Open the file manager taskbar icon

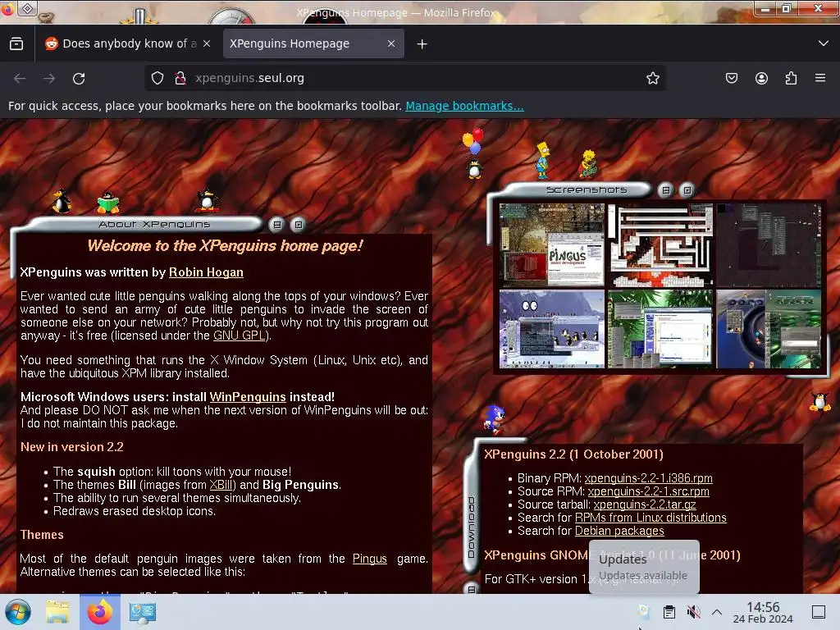point(57,612)
